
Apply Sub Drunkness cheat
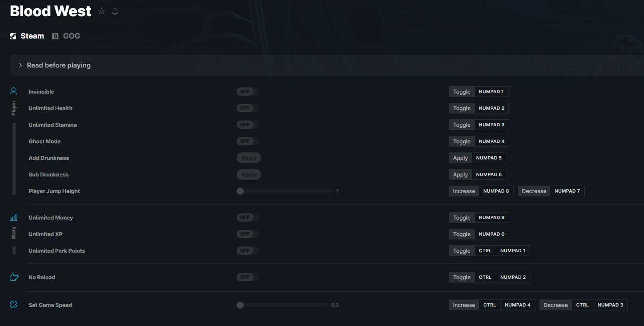pos(249,174)
